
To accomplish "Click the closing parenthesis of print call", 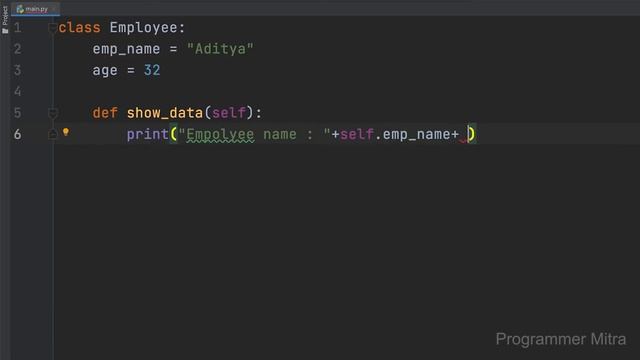I will [x=472, y=134].
